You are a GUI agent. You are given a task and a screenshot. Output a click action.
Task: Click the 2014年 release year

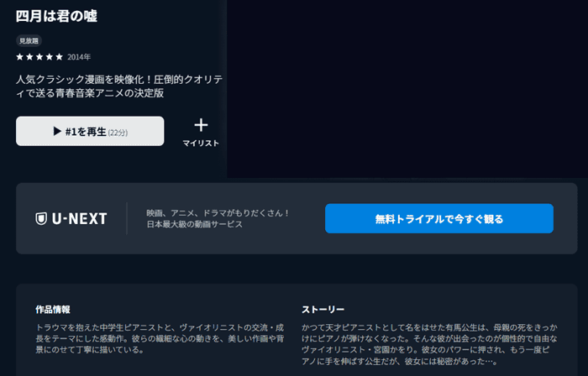point(79,57)
